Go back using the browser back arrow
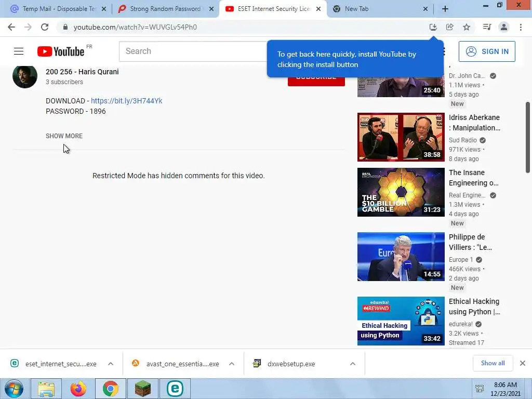The width and height of the screenshot is (532, 399). coord(11,27)
